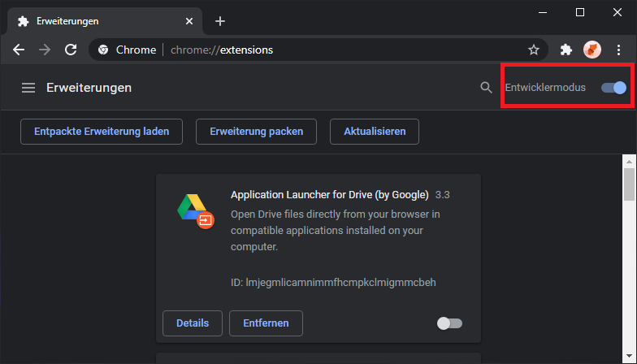Bookmark this page with the star icon

pyautogui.click(x=534, y=50)
